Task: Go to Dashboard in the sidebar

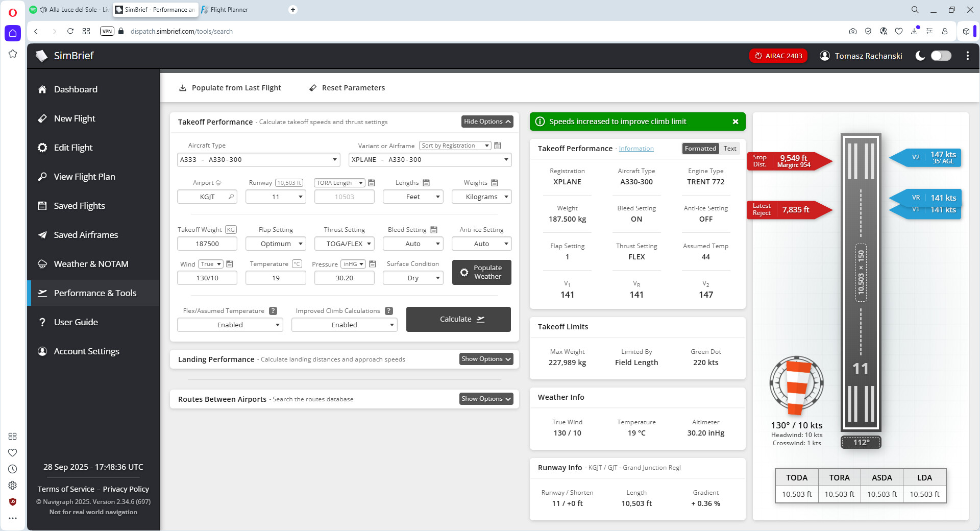Action: [x=93, y=89]
